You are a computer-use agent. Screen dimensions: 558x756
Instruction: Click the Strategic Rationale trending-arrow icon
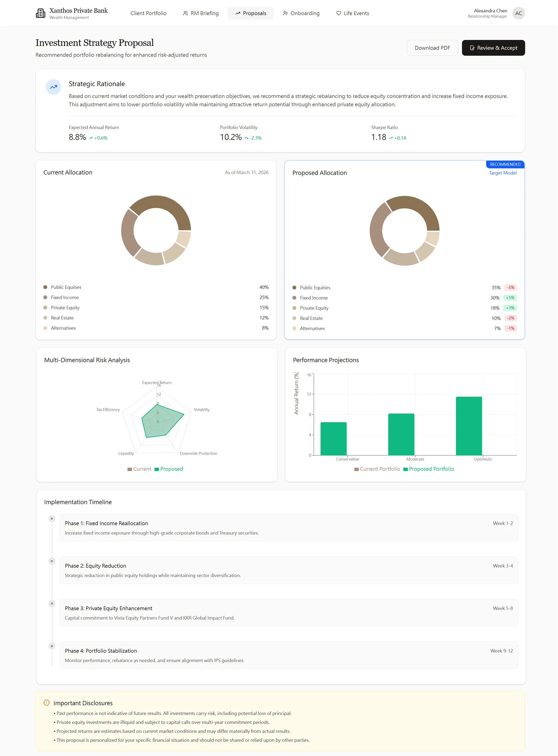click(x=53, y=87)
